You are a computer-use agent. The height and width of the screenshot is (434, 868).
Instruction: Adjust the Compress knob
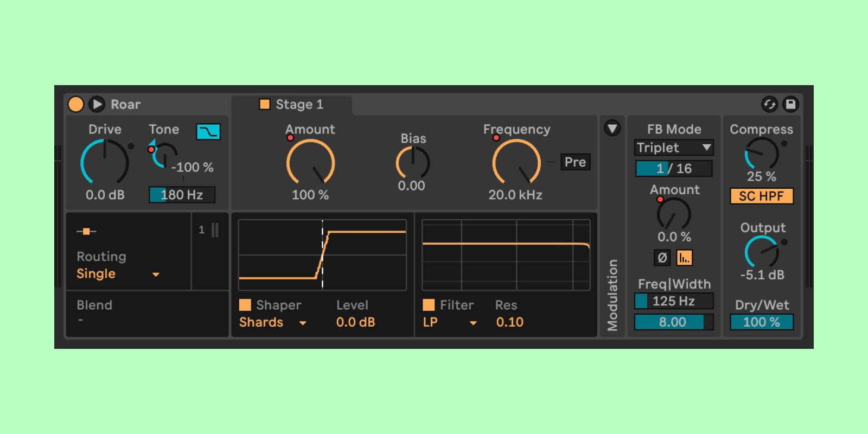click(762, 153)
